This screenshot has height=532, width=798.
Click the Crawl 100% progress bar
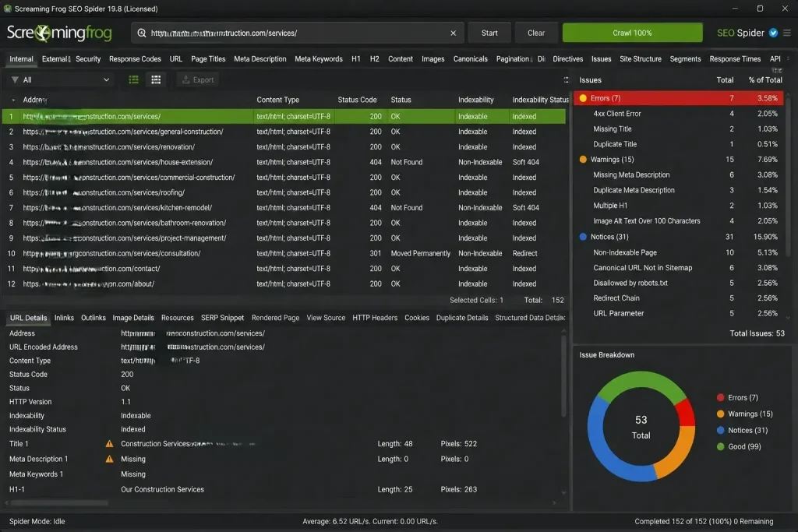[632, 33]
